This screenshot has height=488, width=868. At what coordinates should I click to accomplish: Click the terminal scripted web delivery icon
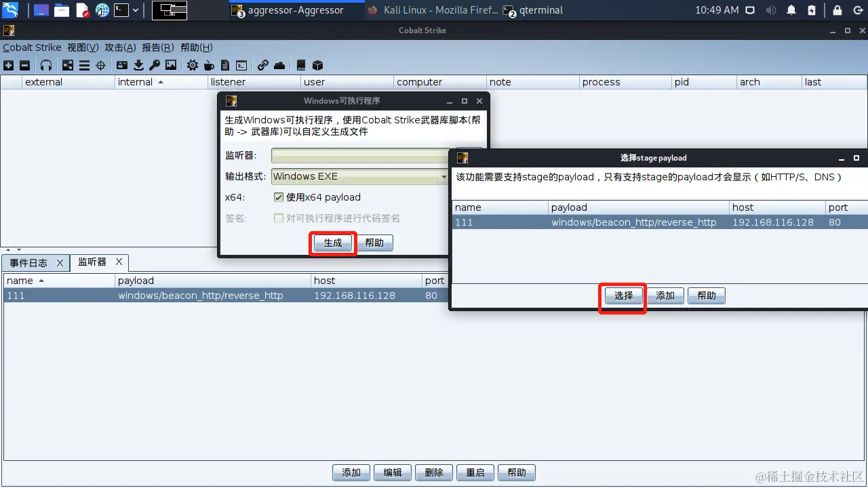point(241,66)
